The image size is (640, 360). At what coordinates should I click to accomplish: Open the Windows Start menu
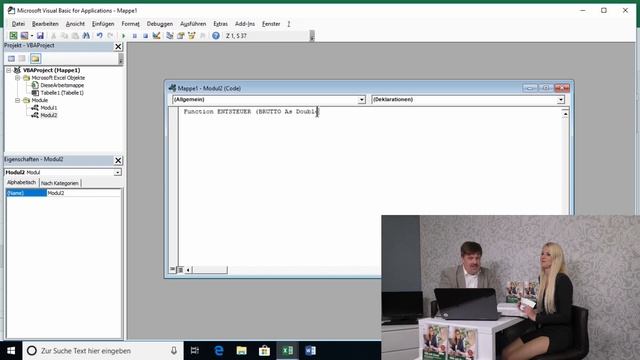click(11, 351)
